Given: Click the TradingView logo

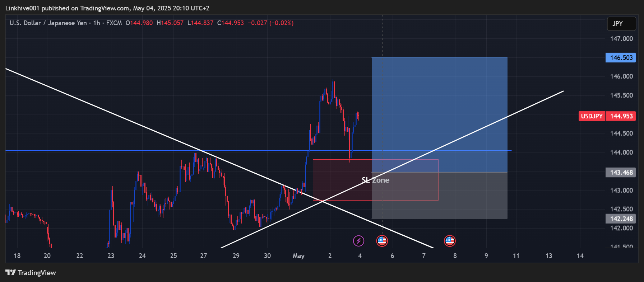Looking at the screenshot, I should pos(31,273).
